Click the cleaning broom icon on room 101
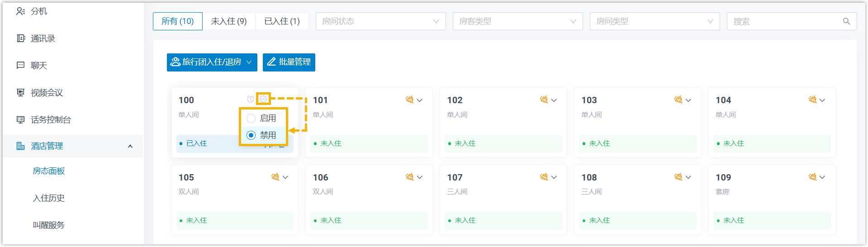868x247 pixels. (409, 100)
